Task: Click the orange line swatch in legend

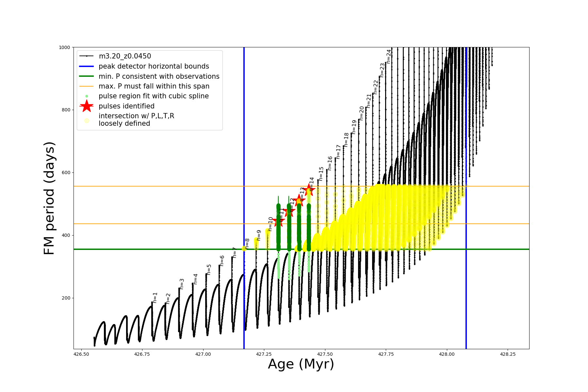Action: (x=87, y=86)
